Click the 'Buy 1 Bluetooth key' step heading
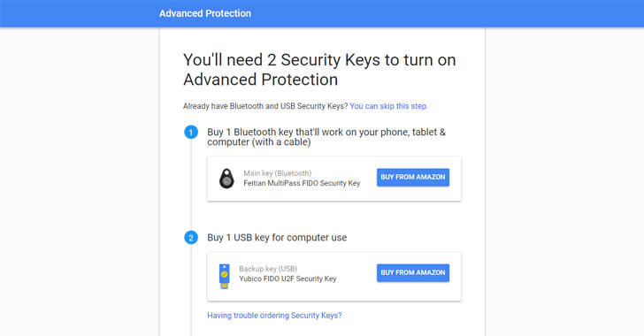The image size is (644, 336). point(326,137)
